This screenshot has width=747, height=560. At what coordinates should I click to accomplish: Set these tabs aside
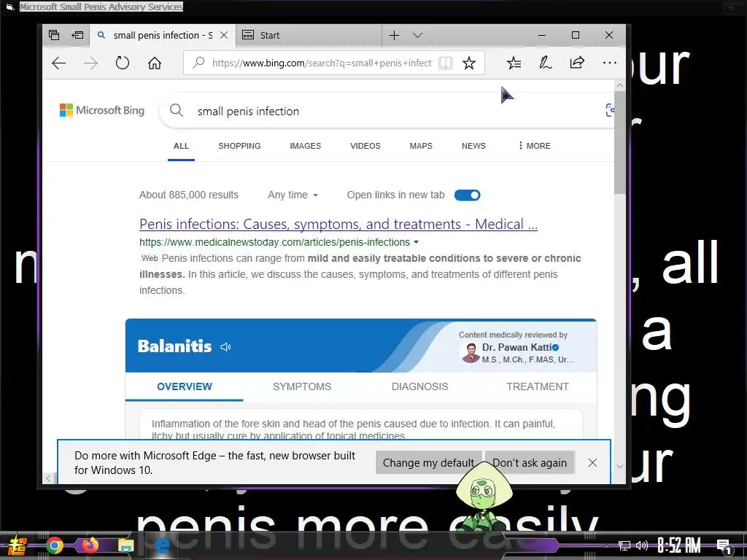pyautogui.click(x=77, y=35)
